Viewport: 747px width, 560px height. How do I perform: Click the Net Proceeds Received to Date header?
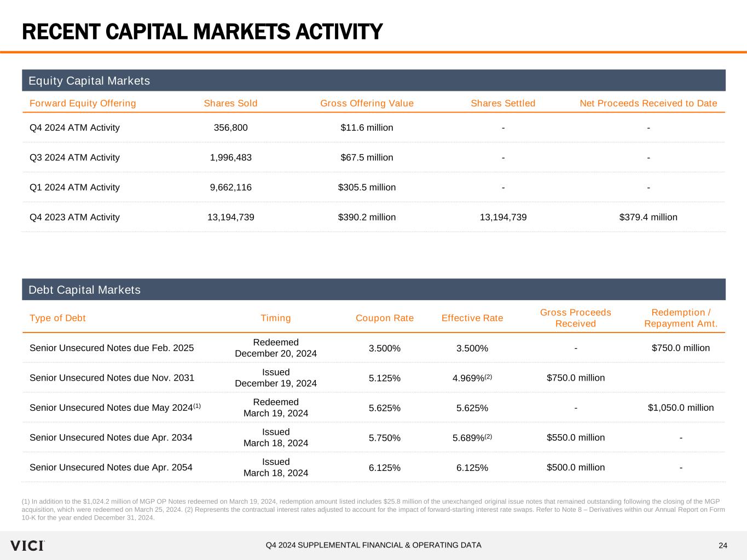coord(648,103)
